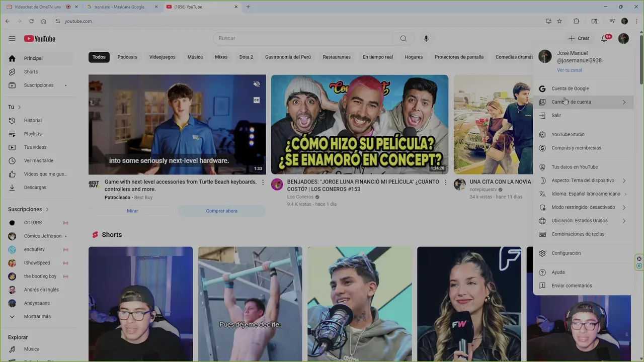
Task: Open Historial in sidebar
Action: 39,120
